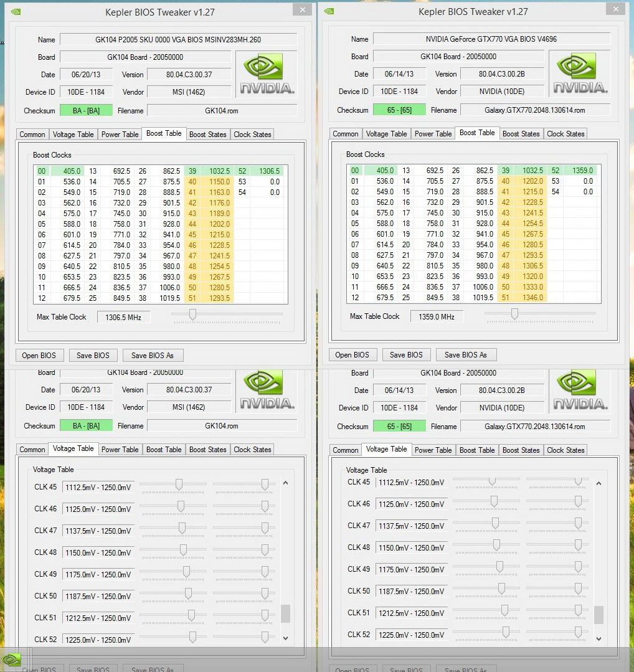634x672 pixels.
Task: Switch to the Voltage Table tab in the MSI Boost Table window
Action: pos(73,134)
